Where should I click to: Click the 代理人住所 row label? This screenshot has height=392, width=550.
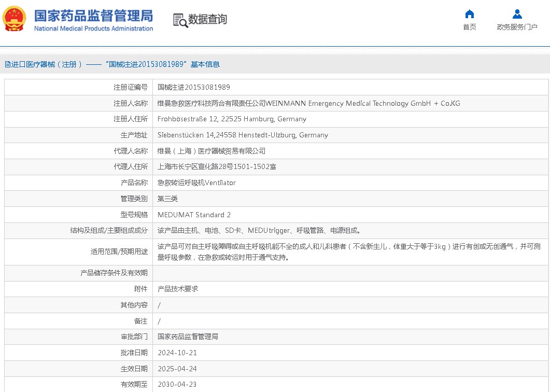pyautogui.click(x=131, y=166)
